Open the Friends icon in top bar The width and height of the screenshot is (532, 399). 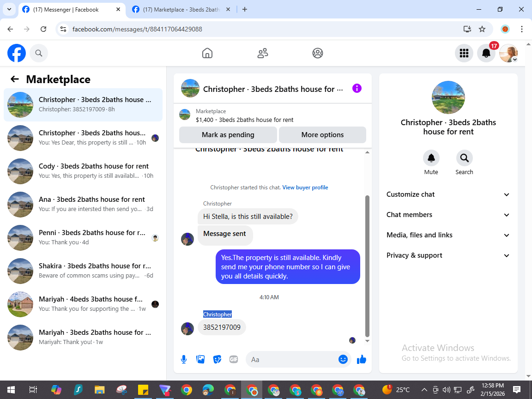click(x=263, y=53)
